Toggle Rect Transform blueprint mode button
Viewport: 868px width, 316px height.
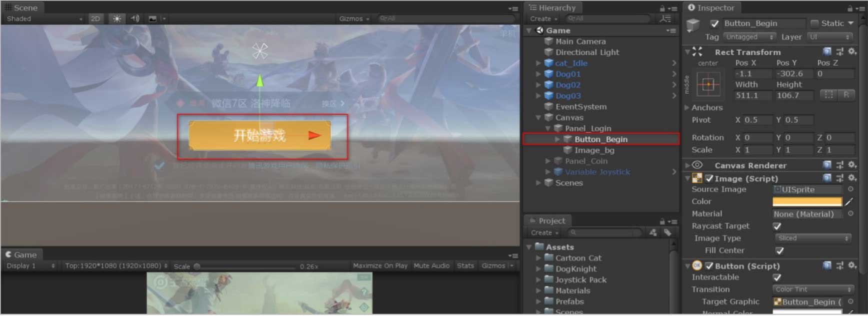pyautogui.click(x=828, y=95)
